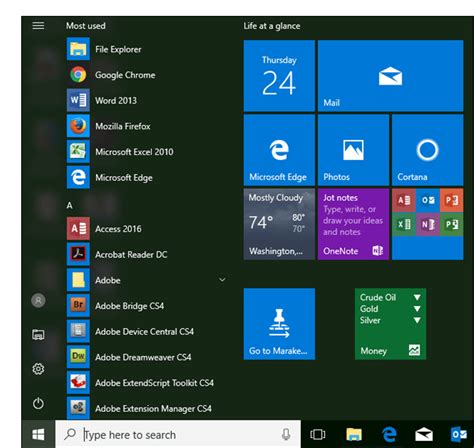Launch Adobe Bridge CS4

coord(147,306)
